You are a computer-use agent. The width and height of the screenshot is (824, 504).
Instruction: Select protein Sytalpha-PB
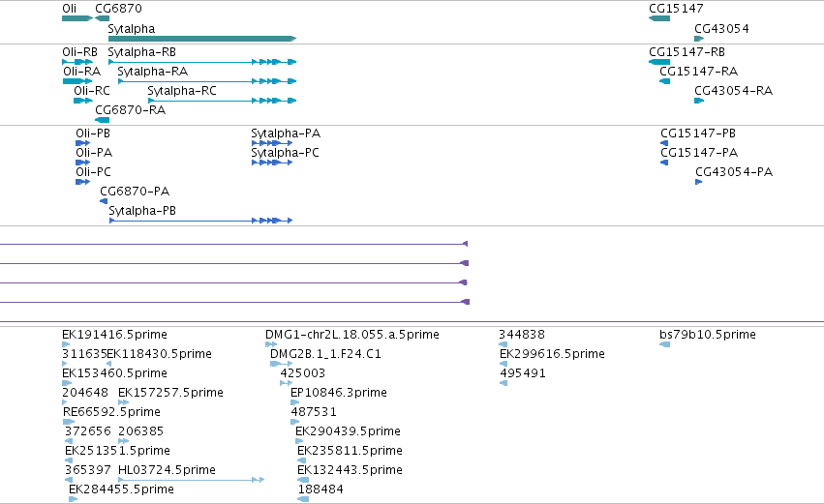point(200,221)
